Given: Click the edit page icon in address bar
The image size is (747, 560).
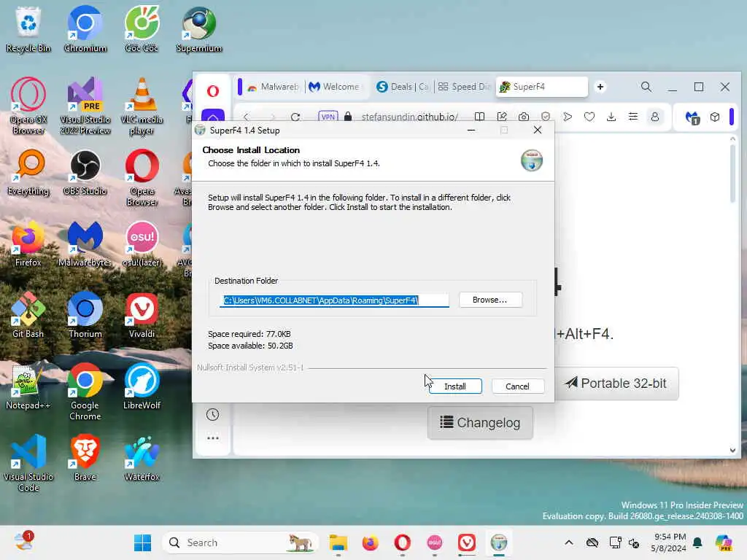Looking at the screenshot, I should click(502, 117).
